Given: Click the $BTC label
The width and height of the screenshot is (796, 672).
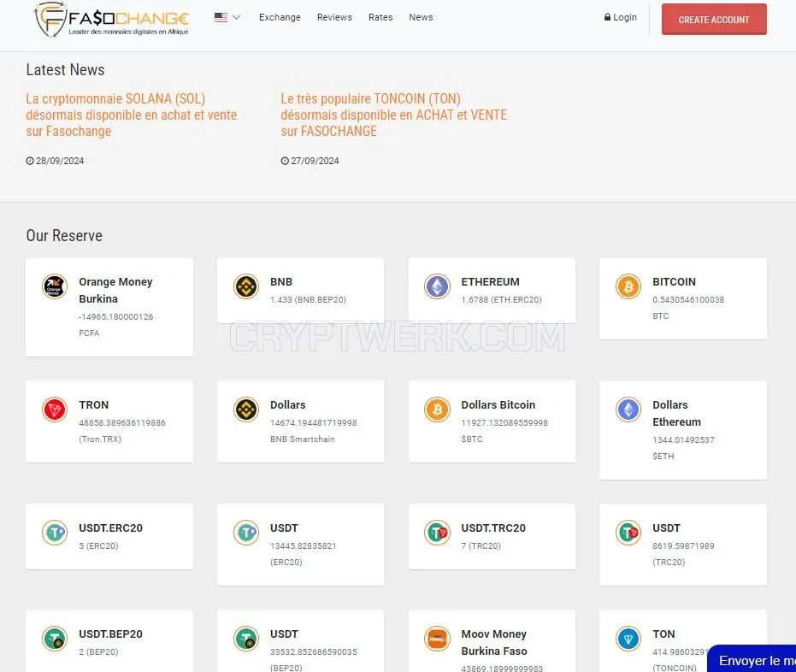Looking at the screenshot, I should point(472,439).
